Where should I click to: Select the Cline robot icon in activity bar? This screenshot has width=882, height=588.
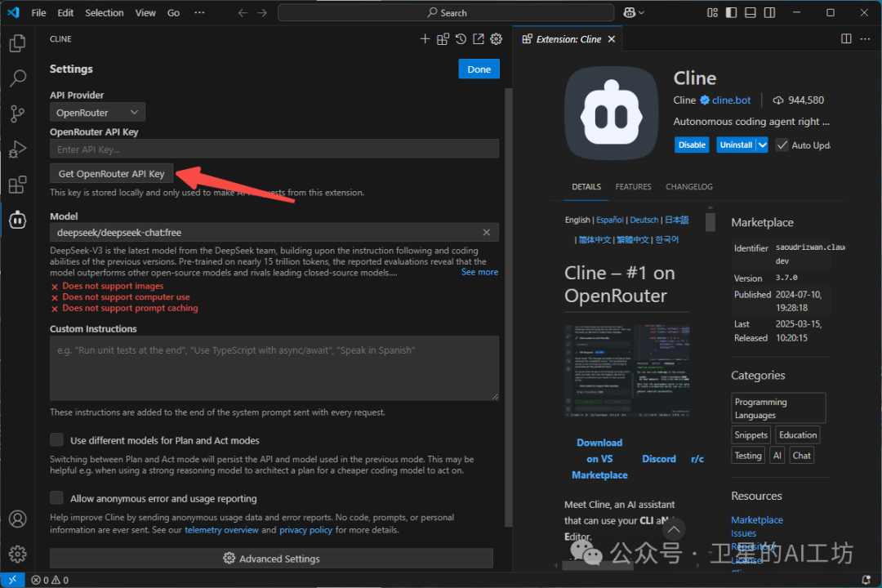17,219
